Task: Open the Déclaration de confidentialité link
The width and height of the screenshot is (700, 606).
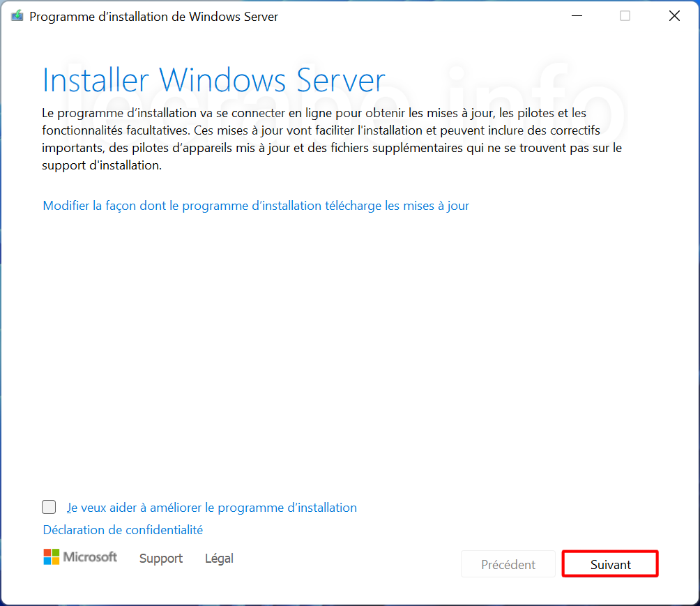Action: pos(123,529)
